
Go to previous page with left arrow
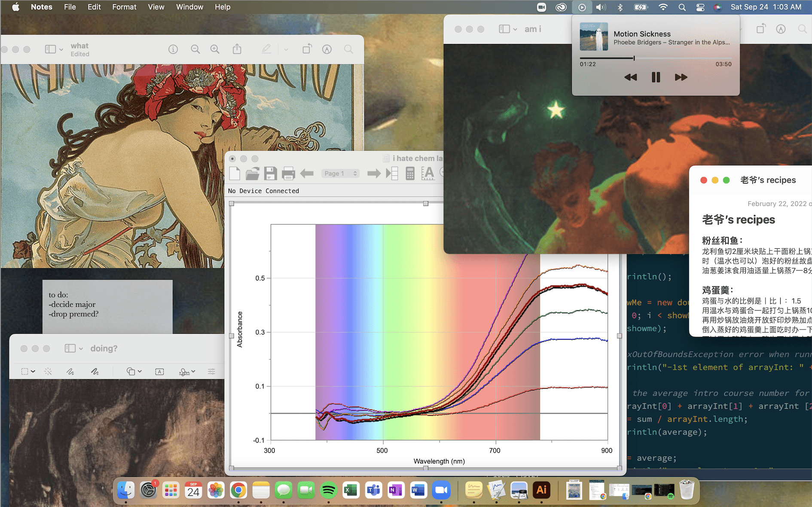[307, 173]
